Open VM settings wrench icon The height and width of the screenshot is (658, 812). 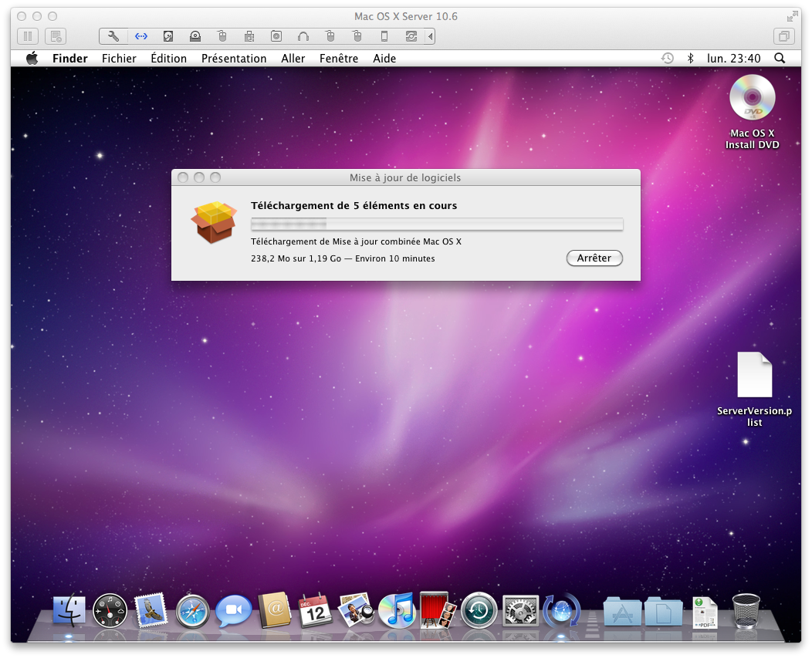113,36
